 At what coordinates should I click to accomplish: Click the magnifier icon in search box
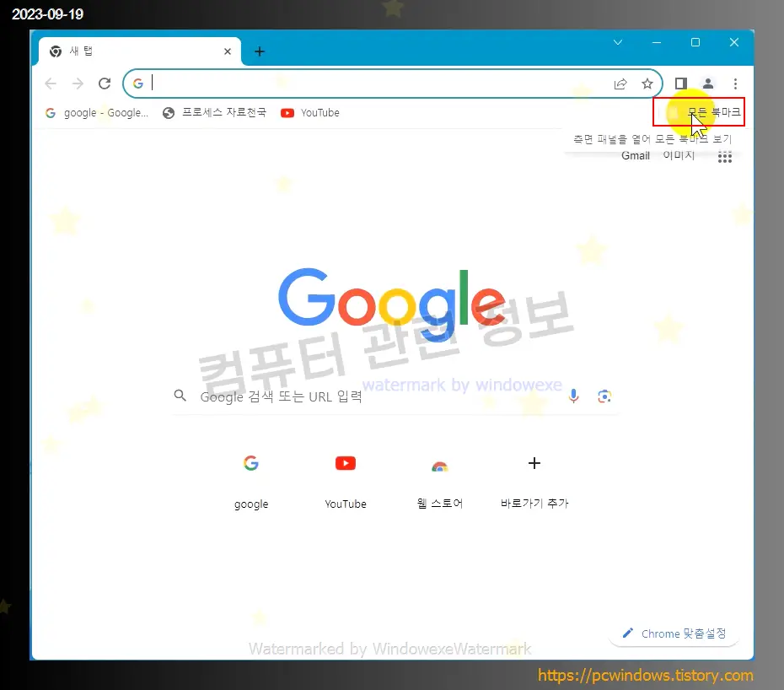[x=180, y=396]
